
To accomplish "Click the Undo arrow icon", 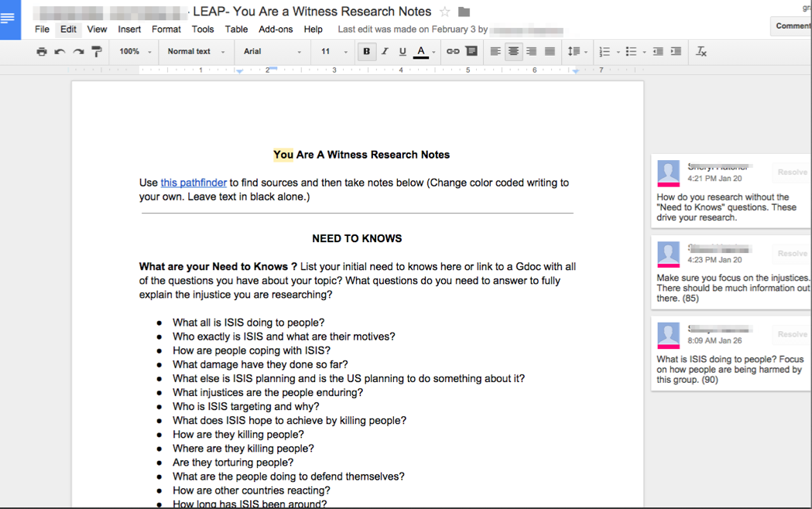I will point(60,52).
